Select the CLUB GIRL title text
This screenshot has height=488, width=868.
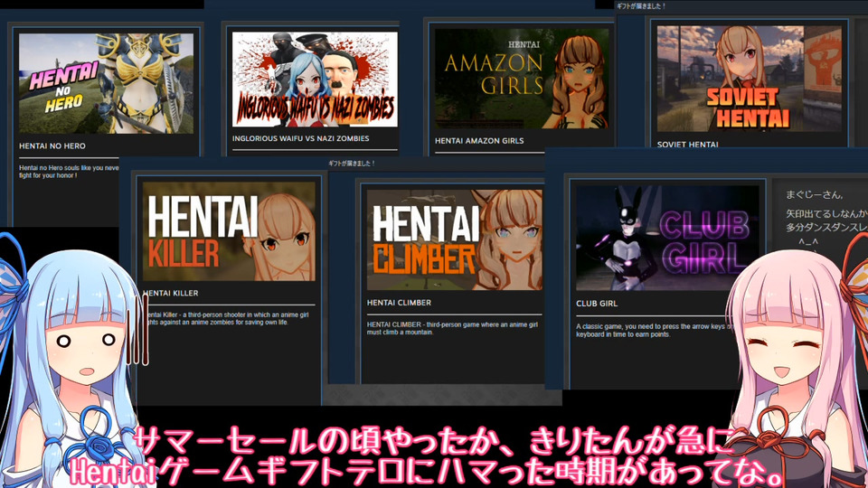pyautogui.click(x=597, y=304)
